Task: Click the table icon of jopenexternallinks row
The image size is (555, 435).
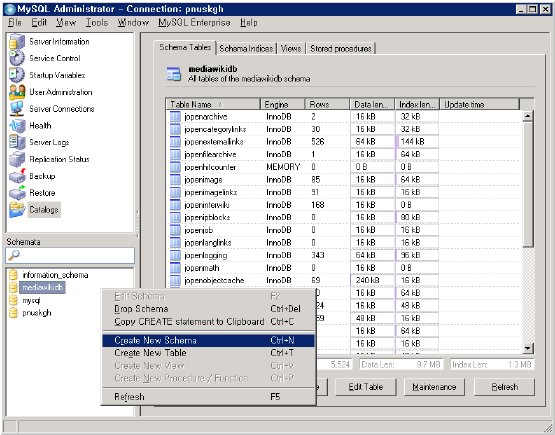Action: click(175, 142)
